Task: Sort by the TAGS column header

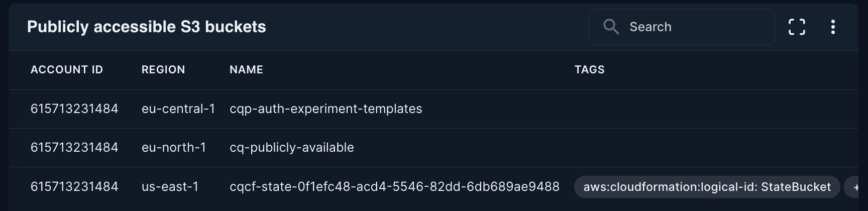Action: pyautogui.click(x=589, y=70)
